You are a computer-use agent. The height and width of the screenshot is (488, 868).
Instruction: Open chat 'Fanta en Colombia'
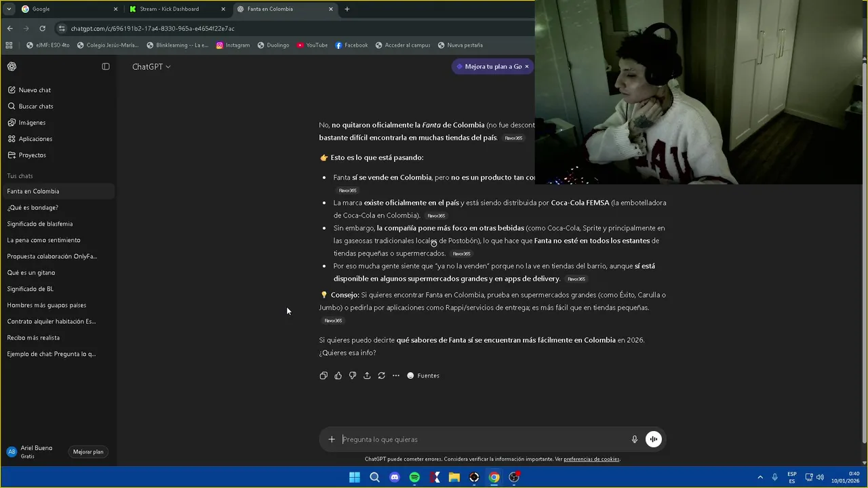click(x=58, y=191)
